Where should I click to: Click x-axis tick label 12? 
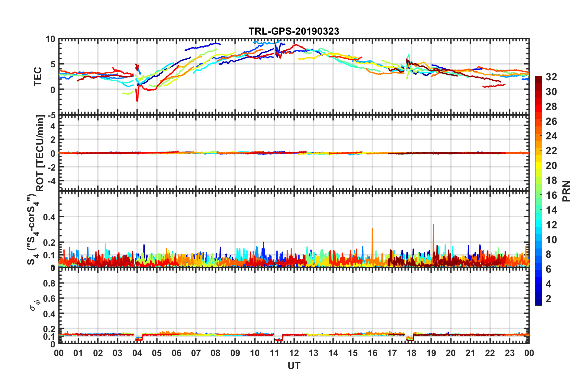[294, 353]
